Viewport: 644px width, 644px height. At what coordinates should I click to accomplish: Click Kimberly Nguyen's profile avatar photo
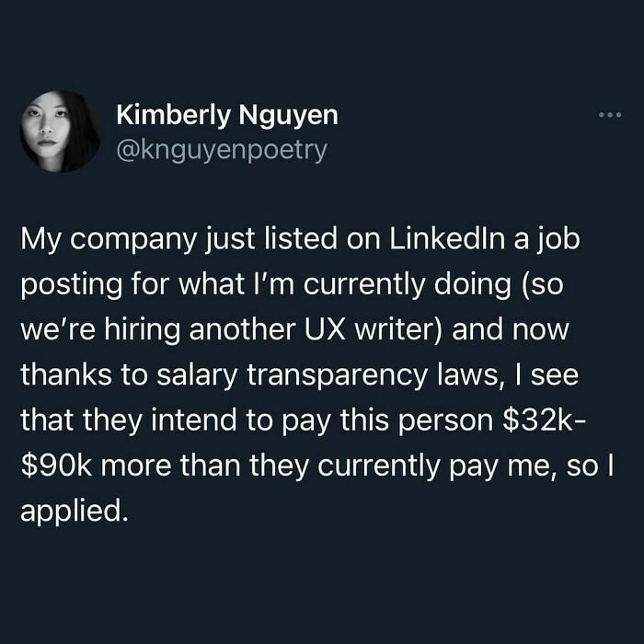click(61, 131)
